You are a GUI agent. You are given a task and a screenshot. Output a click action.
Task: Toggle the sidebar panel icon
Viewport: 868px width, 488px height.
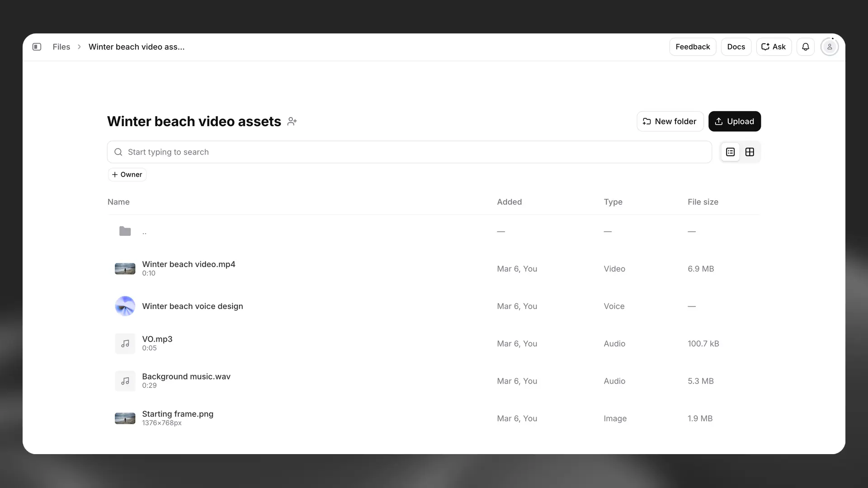coord(37,47)
